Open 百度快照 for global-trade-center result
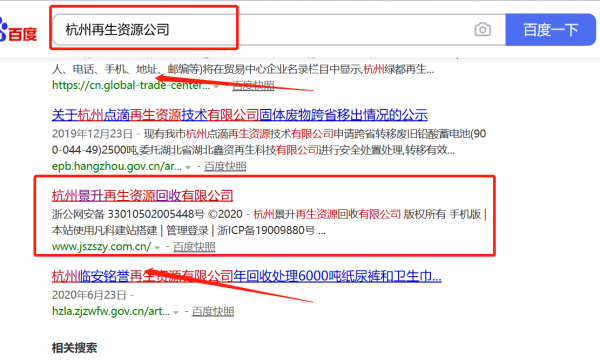 click(253, 85)
